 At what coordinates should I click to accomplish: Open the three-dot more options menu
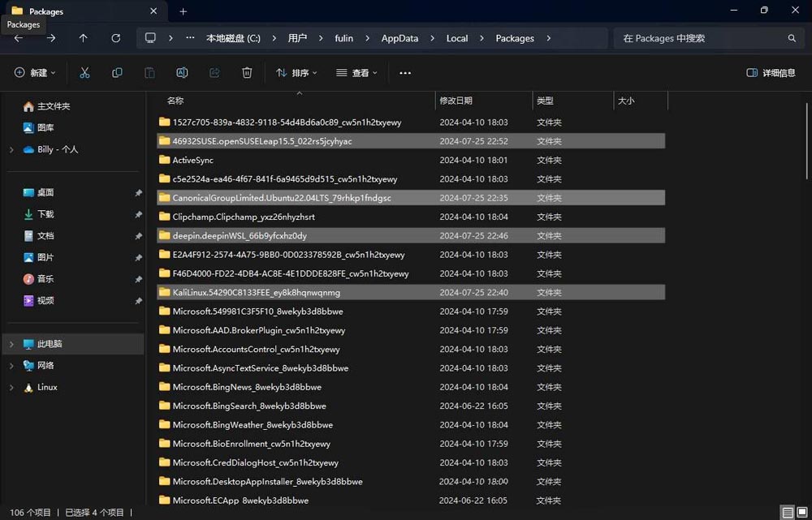point(405,73)
